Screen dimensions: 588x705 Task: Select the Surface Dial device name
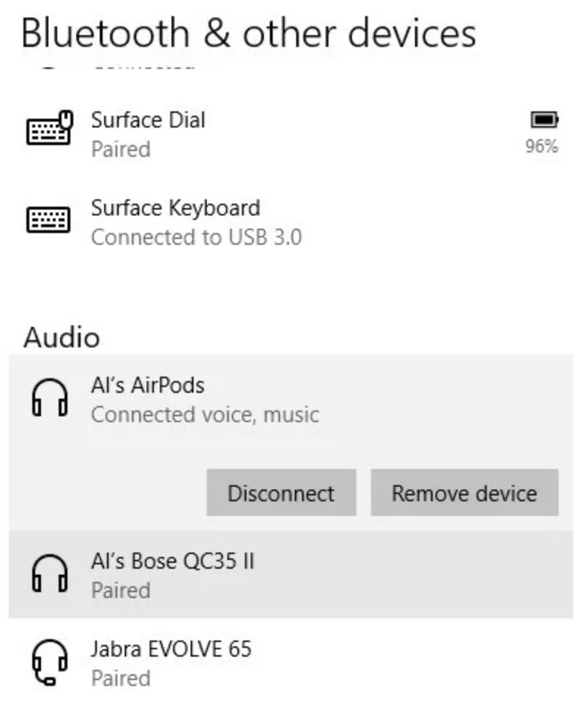(x=148, y=119)
